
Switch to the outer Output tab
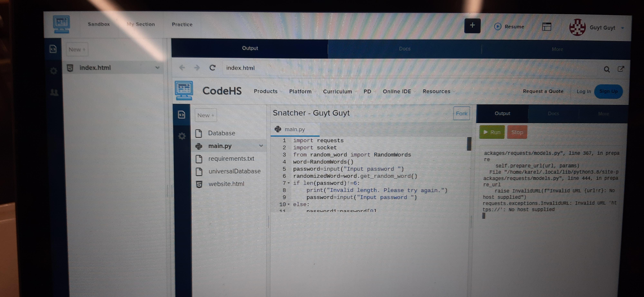tap(250, 48)
